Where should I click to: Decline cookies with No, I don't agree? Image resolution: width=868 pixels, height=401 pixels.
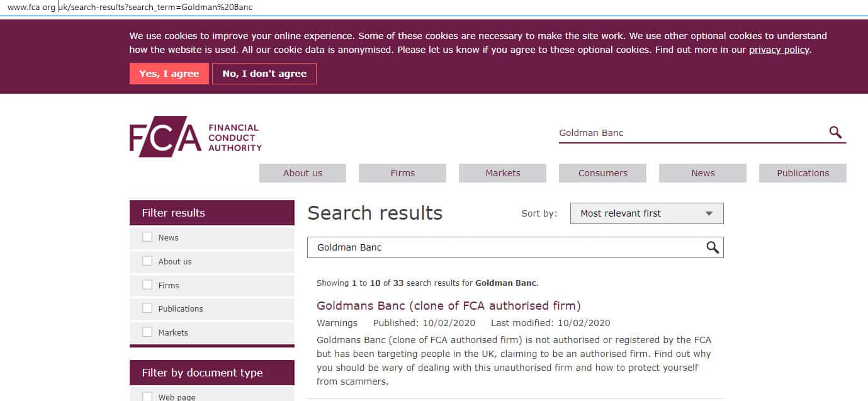264,74
